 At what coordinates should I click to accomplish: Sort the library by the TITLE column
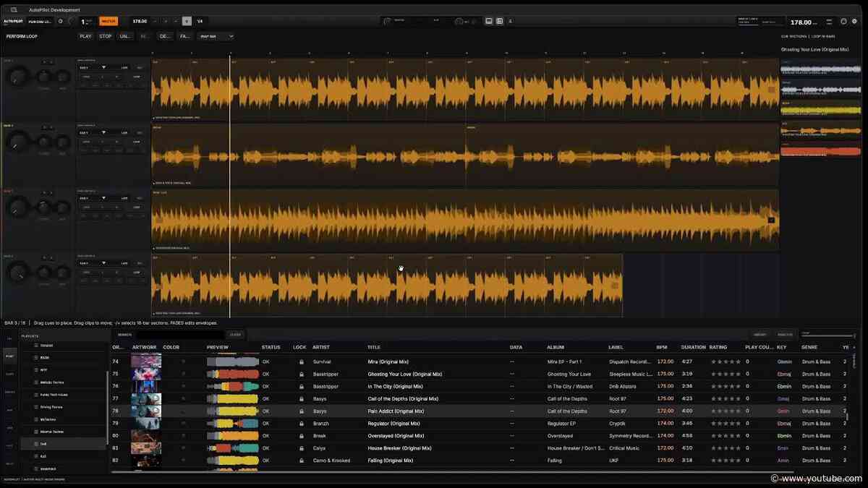[x=374, y=347]
